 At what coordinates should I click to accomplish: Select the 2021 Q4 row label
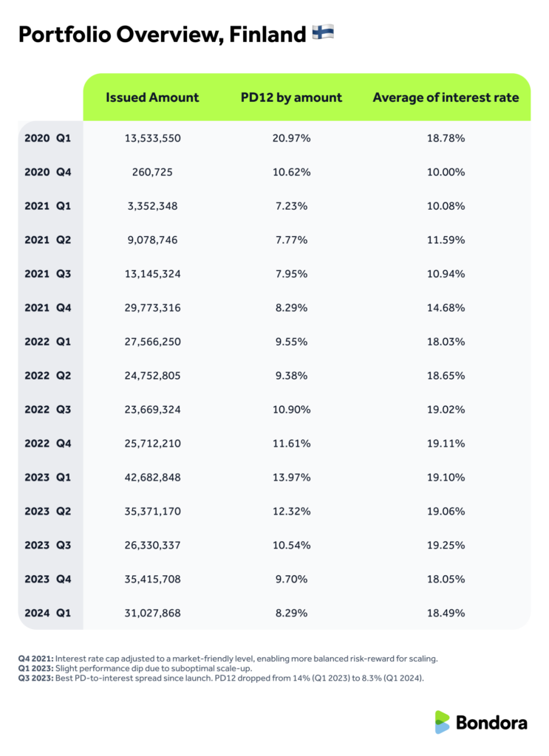pos(49,308)
